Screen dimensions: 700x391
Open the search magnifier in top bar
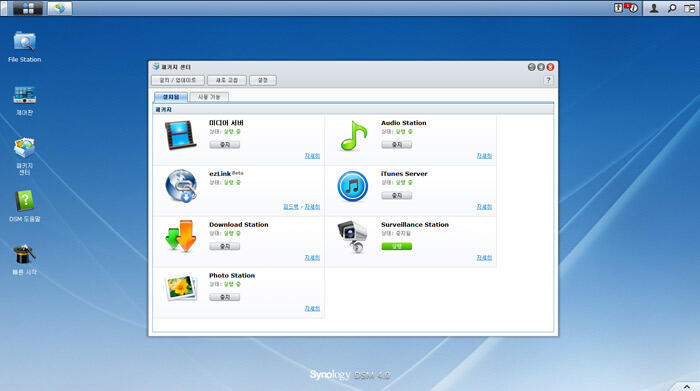pyautogui.click(x=672, y=8)
